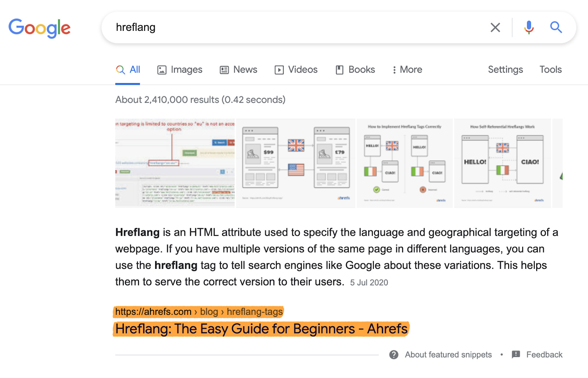Click the blue magnifying glass search icon

coord(556,28)
